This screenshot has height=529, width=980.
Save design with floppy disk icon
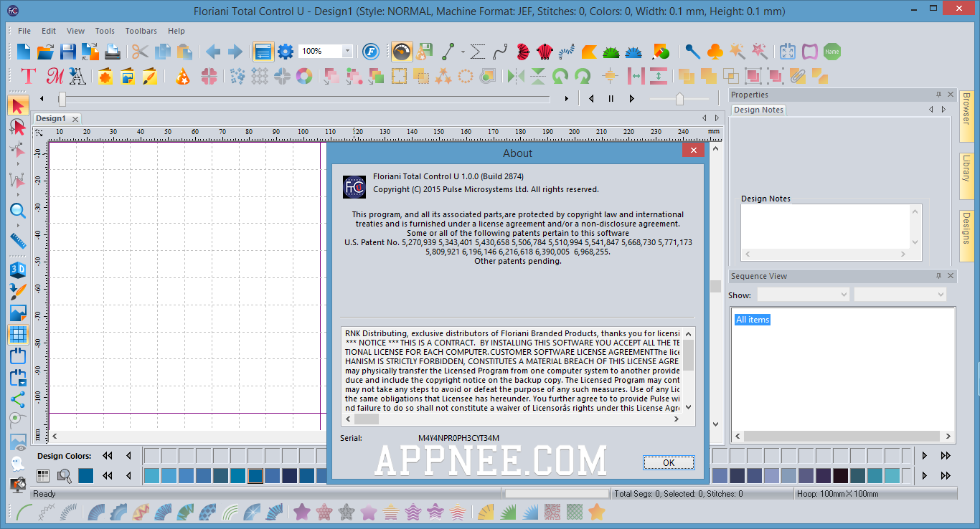(68, 52)
